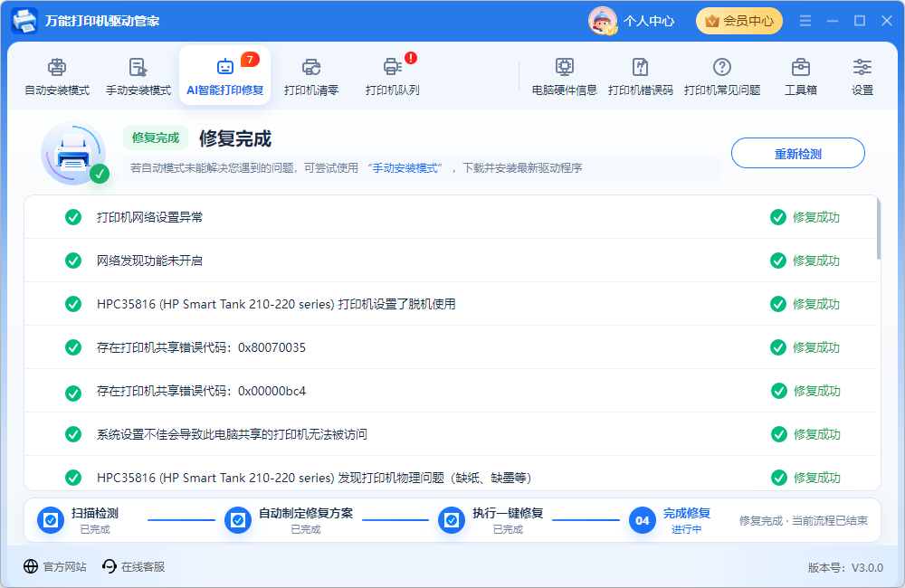This screenshot has height=588, width=905.
Task: Click the globe icon beside 官方网站
Action: 31,566
